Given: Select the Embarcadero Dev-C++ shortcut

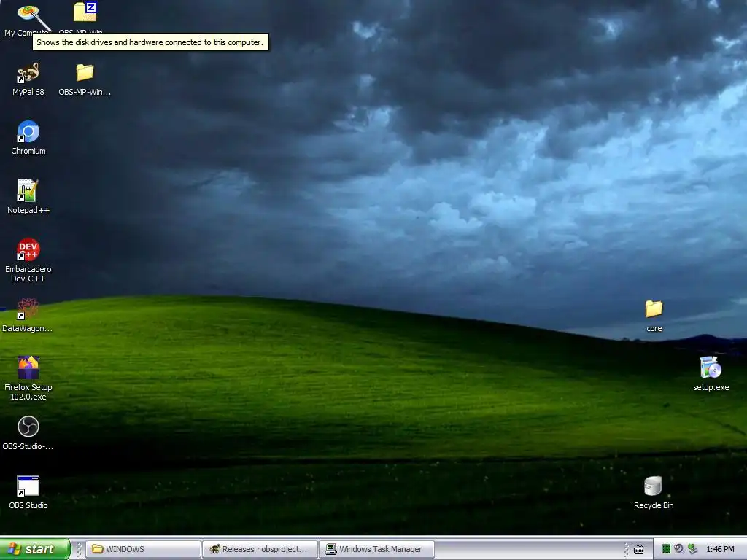Looking at the screenshot, I should pos(28,249).
